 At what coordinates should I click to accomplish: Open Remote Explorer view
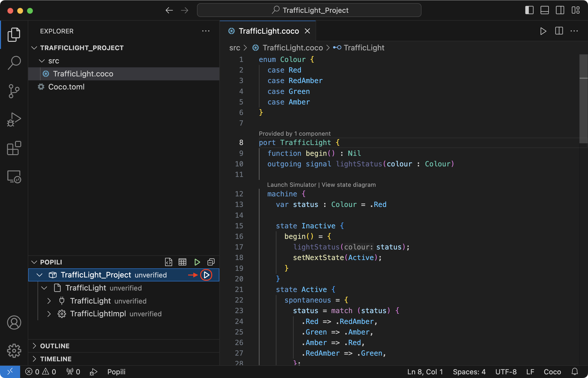pyautogui.click(x=14, y=177)
